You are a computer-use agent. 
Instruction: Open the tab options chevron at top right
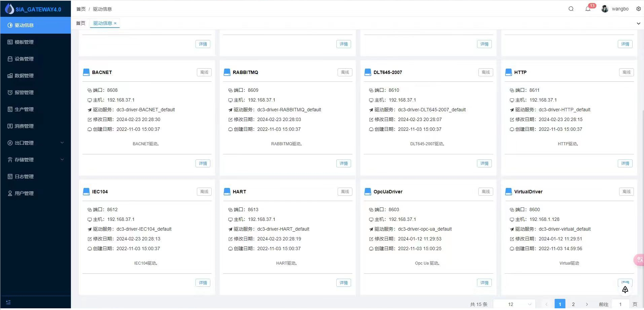coord(638,24)
